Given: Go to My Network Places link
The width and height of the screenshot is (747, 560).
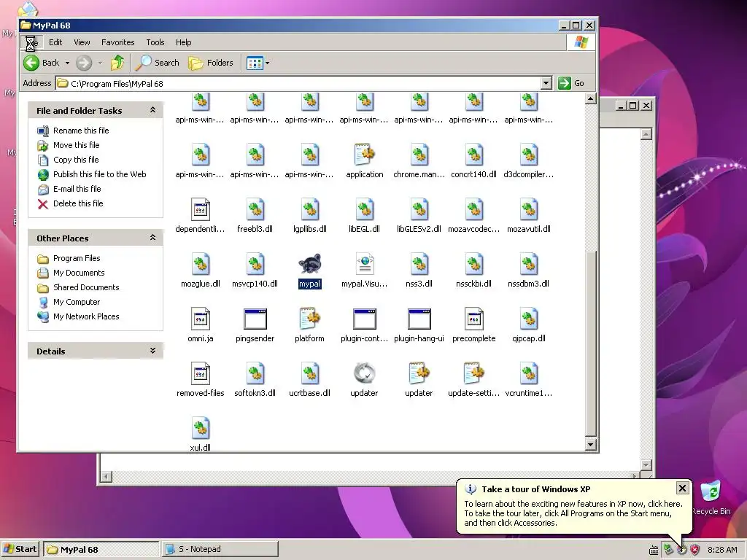Looking at the screenshot, I should pos(86,316).
